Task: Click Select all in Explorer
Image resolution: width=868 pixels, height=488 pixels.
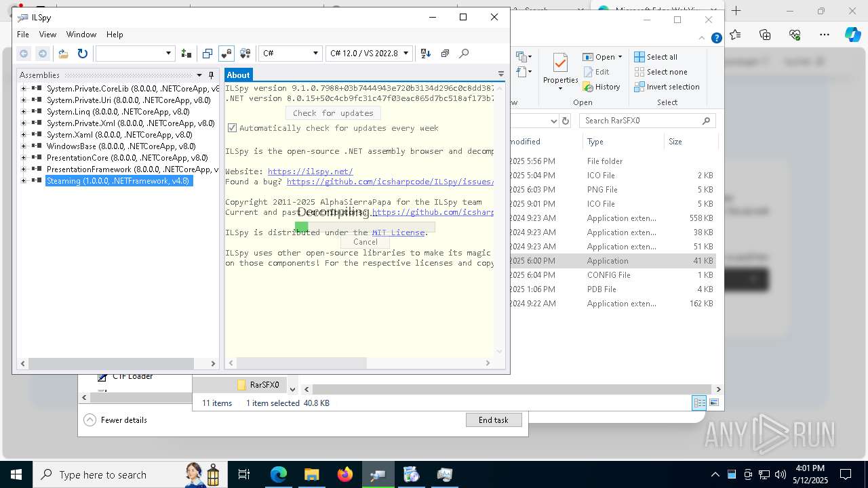Action: tap(656, 57)
